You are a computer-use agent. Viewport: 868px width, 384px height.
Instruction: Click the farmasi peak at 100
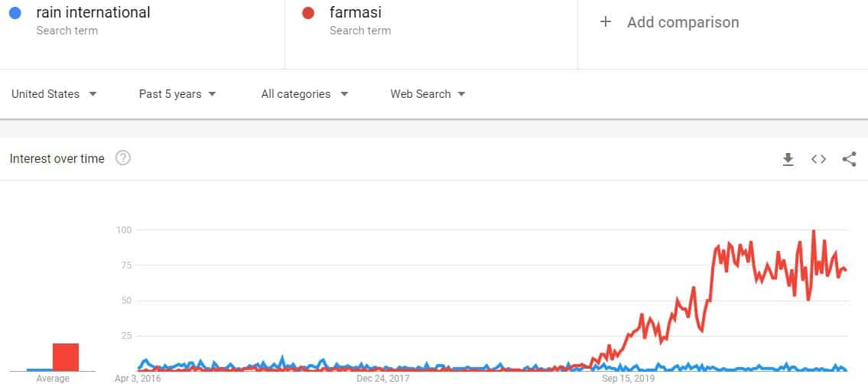[813, 231]
